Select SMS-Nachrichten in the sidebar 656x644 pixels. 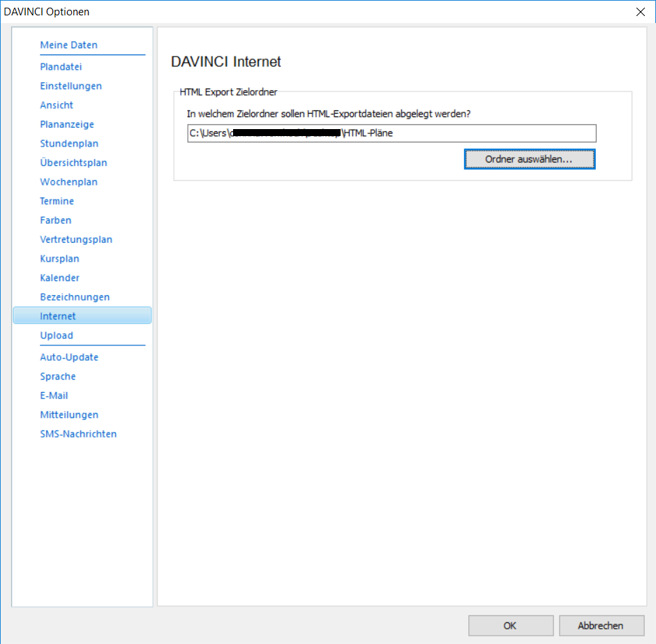click(x=78, y=434)
